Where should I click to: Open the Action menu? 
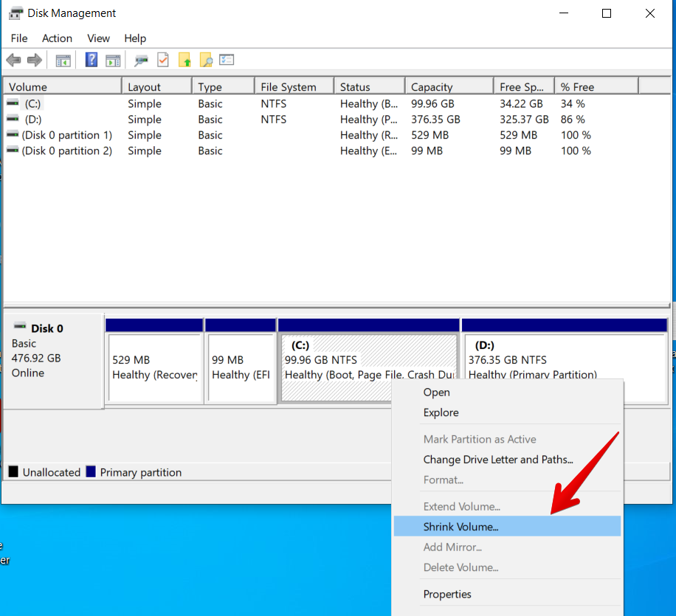coord(57,38)
